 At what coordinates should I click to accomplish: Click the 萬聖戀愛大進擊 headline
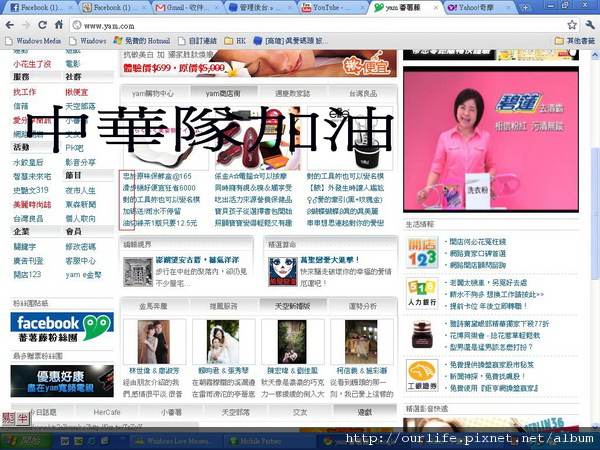click(x=330, y=260)
